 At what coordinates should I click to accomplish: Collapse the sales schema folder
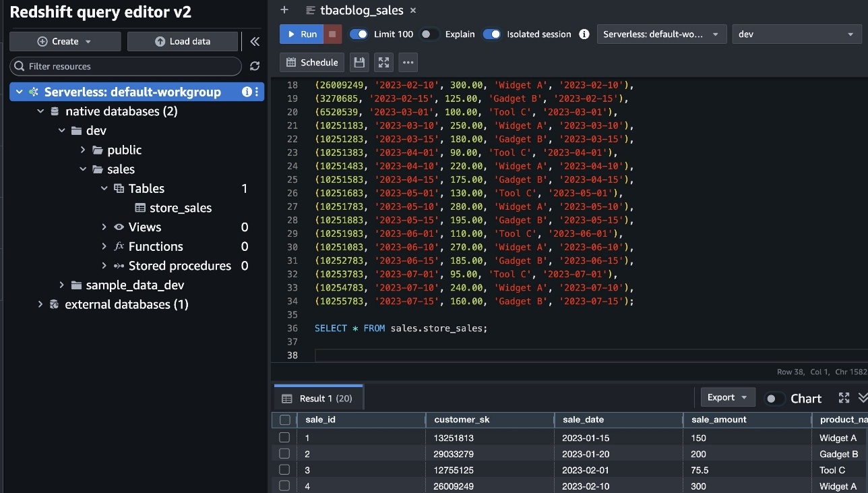[x=84, y=169]
